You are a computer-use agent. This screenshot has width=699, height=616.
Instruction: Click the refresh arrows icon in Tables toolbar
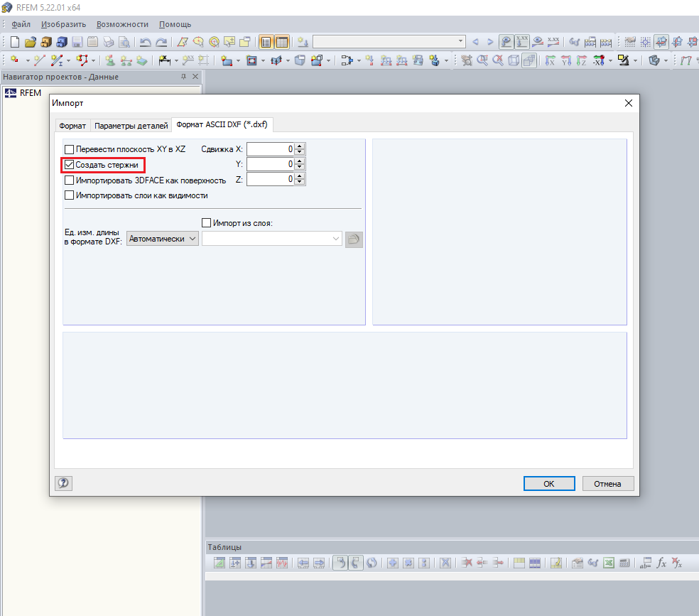(372, 563)
